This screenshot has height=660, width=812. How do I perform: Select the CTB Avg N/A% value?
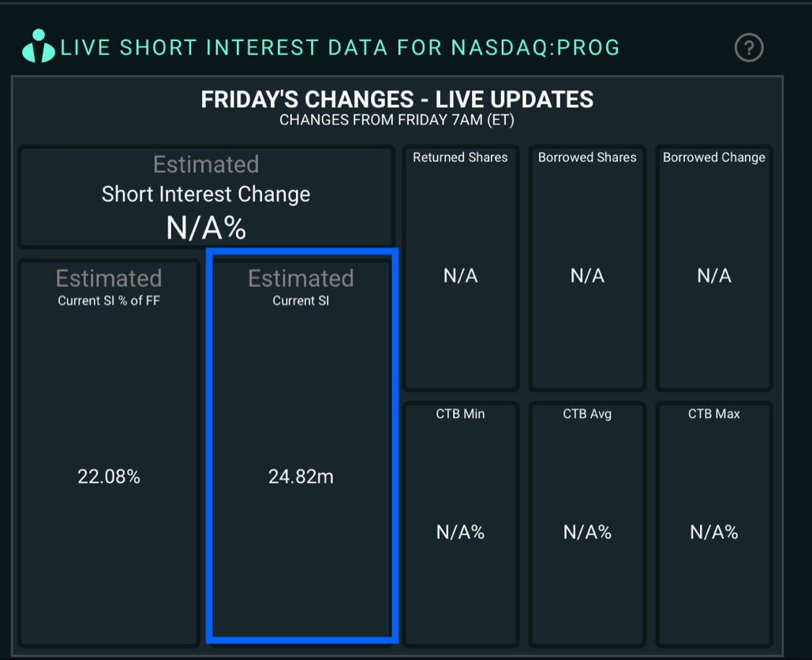click(x=587, y=532)
